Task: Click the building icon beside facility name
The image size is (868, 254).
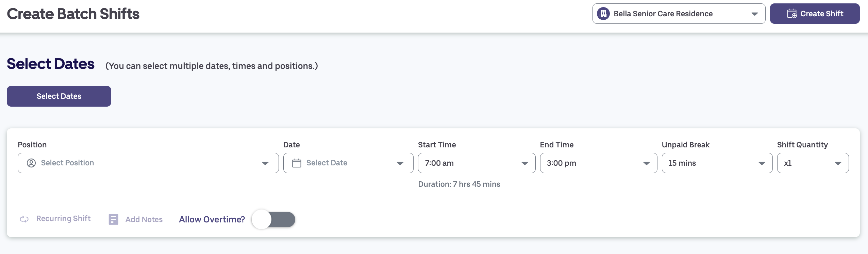Action: tap(603, 14)
